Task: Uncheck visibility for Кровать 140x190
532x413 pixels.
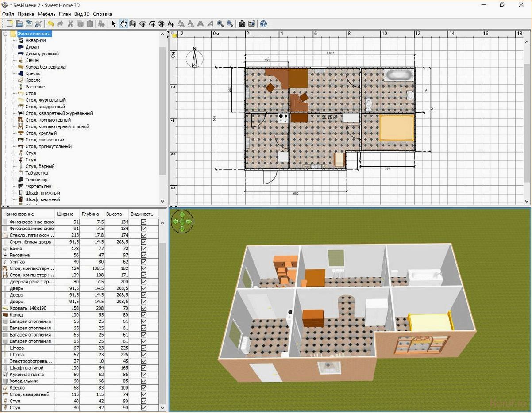Action: pyautogui.click(x=143, y=308)
